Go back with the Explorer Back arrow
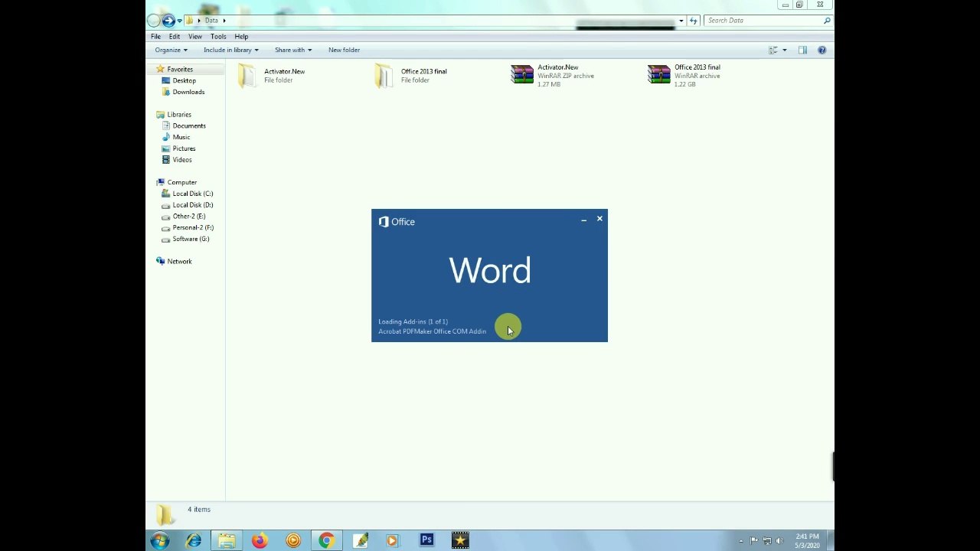This screenshot has height=551, width=980. [154, 21]
